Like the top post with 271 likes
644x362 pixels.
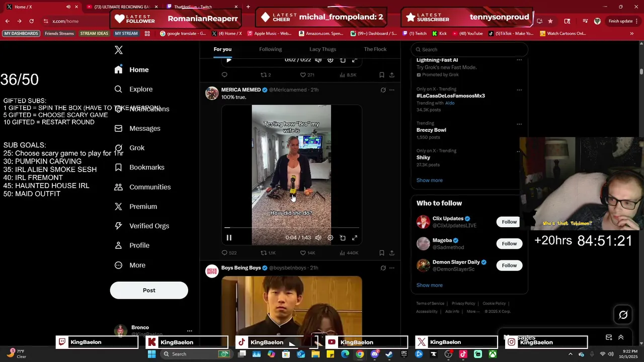(307, 75)
